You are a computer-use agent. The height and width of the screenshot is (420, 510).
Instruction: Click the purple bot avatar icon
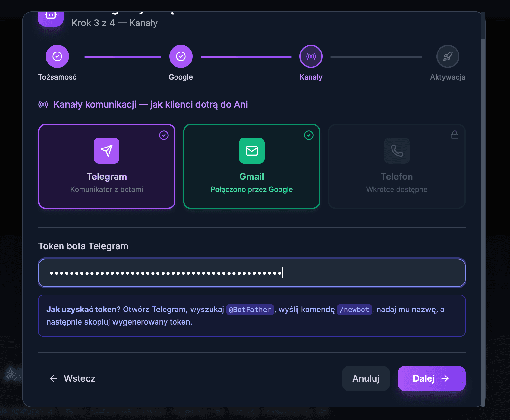(51, 19)
